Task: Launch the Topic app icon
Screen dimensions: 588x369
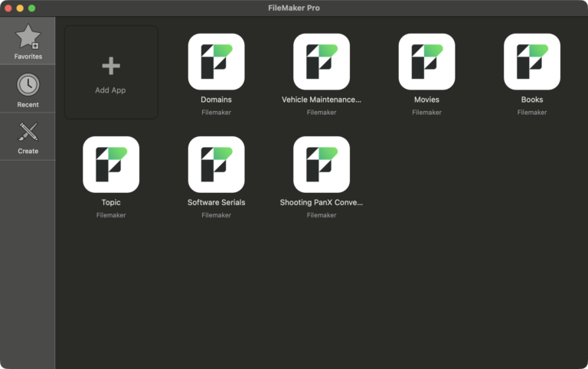Action: coord(111,165)
